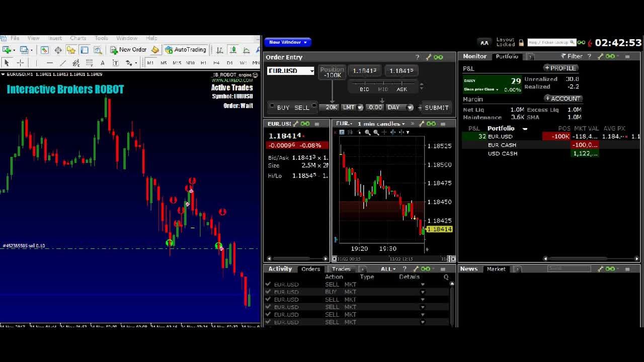Expand details of BUY MKT order row
This screenshot has height=362, width=644.
423,292
